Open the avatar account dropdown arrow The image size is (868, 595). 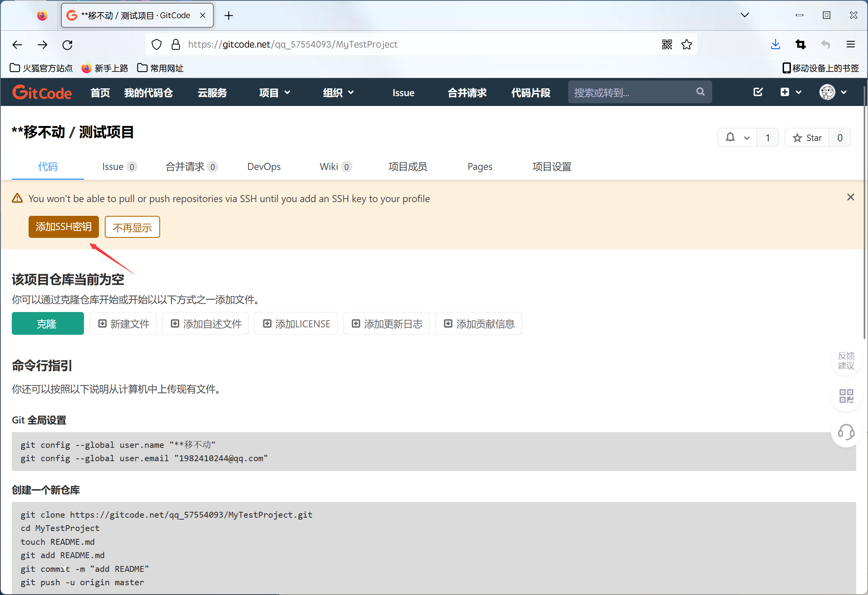pos(844,92)
